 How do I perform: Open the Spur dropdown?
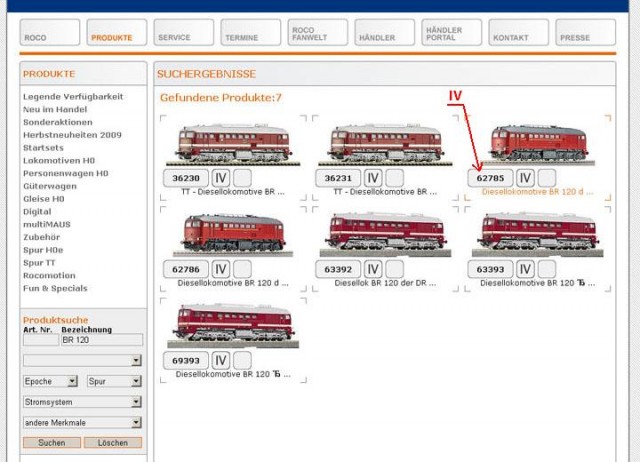(x=114, y=381)
